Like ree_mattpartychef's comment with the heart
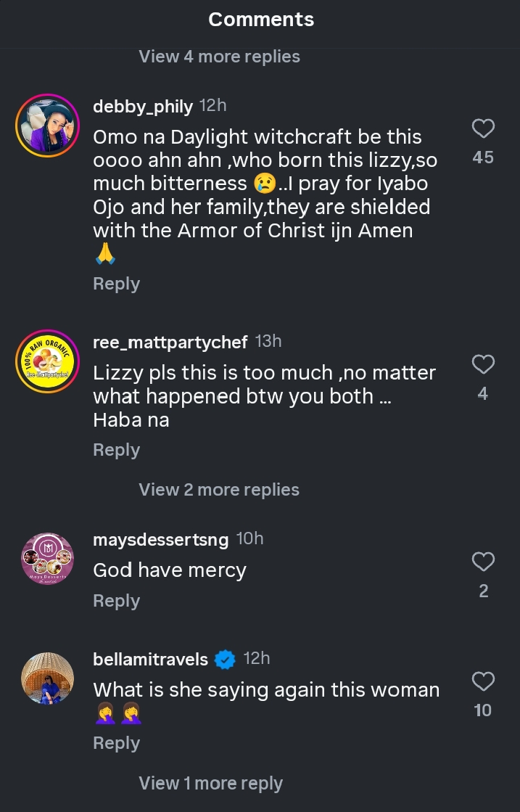Viewport: 520px width, 812px height. tap(483, 364)
